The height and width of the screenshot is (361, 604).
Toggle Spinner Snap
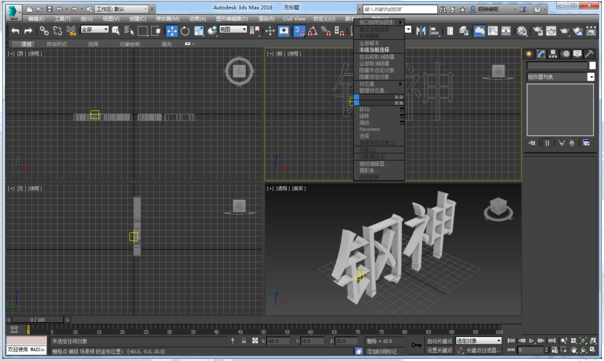pos(339,31)
